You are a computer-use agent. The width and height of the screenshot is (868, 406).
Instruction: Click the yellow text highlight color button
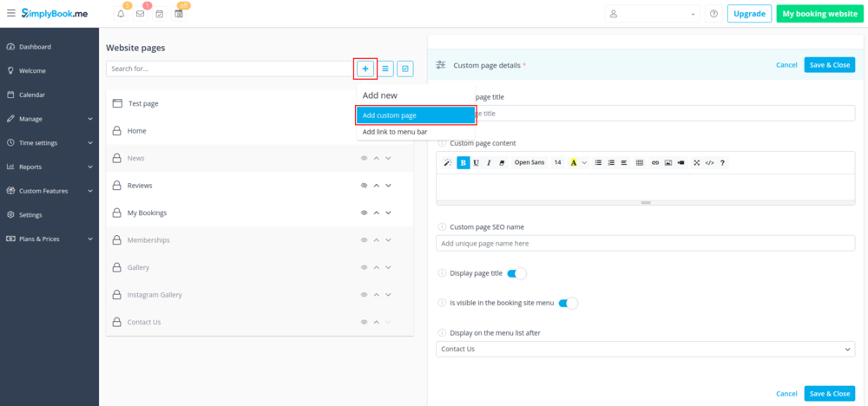coord(574,162)
